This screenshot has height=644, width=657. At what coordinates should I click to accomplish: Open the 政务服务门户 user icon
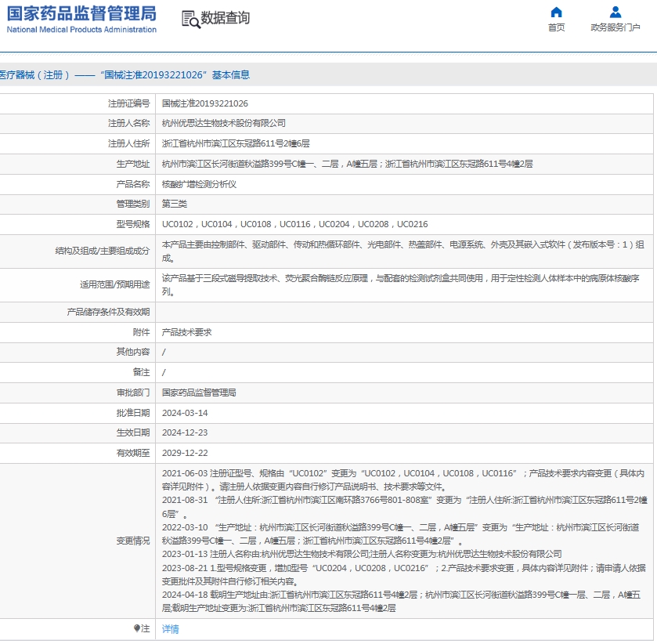point(615,12)
